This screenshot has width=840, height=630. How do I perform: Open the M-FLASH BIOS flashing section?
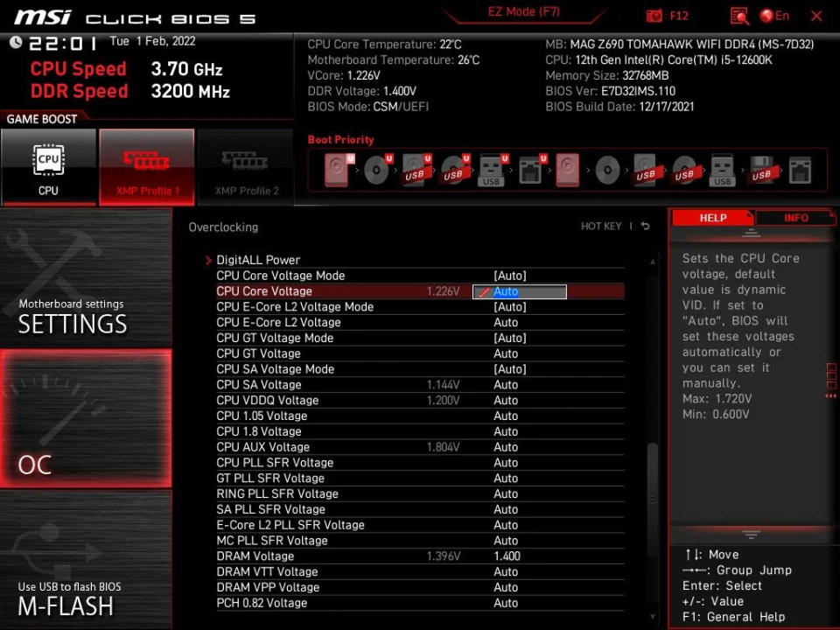[86, 559]
